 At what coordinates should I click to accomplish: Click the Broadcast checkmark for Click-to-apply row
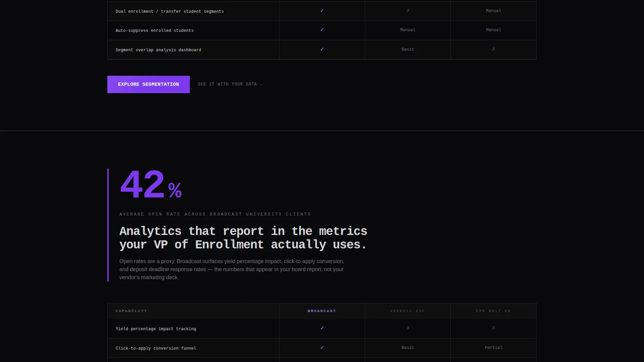coord(322,348)
